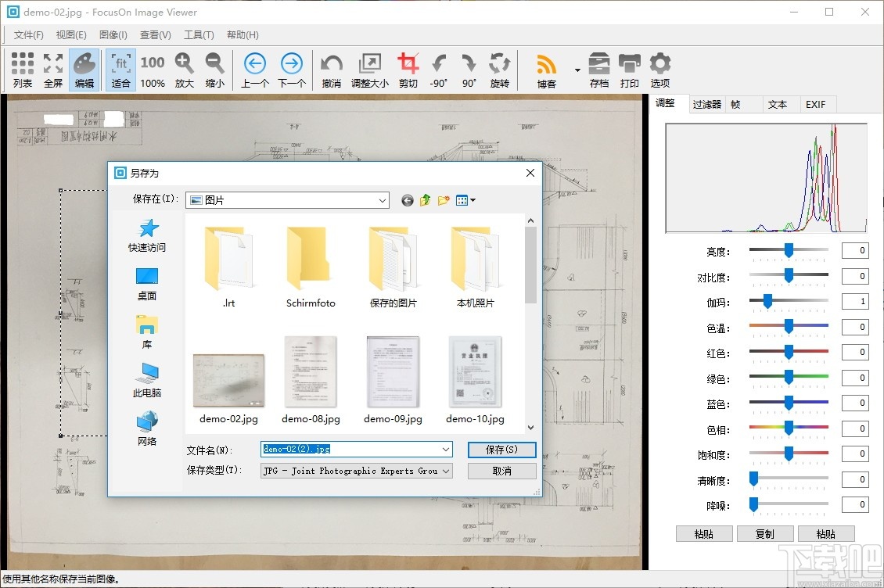884x588 pixels.
Task: Open the 保存在 location dropdown
Action: (383, 199)
